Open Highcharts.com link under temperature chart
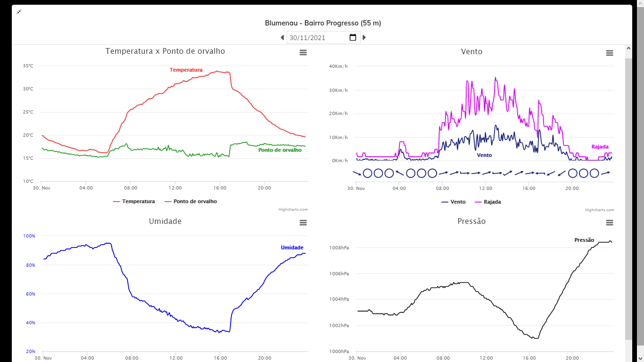 [293, 210]
